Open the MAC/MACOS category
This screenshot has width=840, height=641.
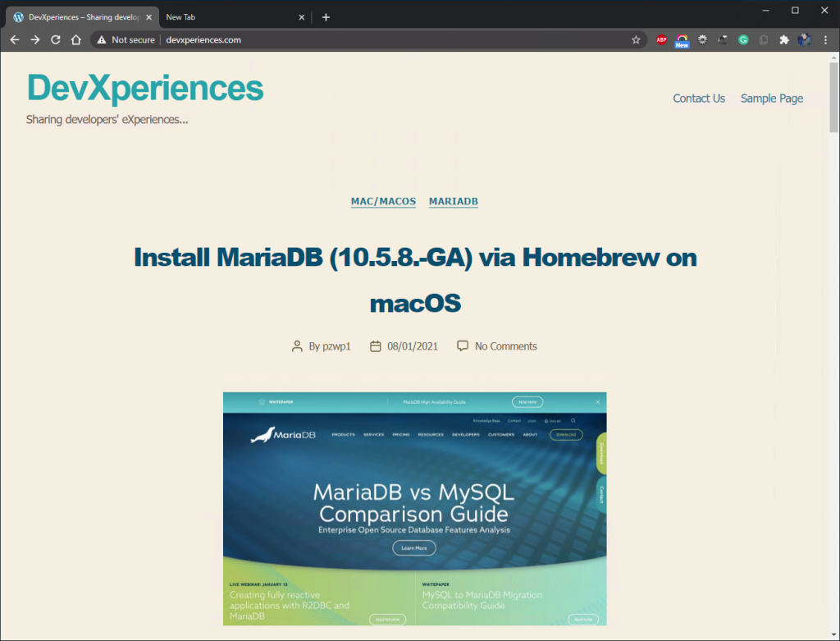pos(384,202)
